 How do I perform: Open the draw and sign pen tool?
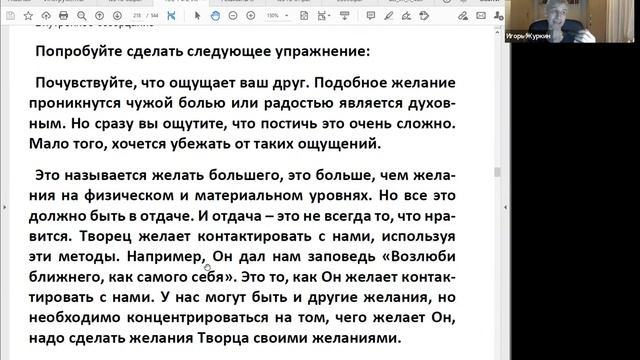(406, 16)
